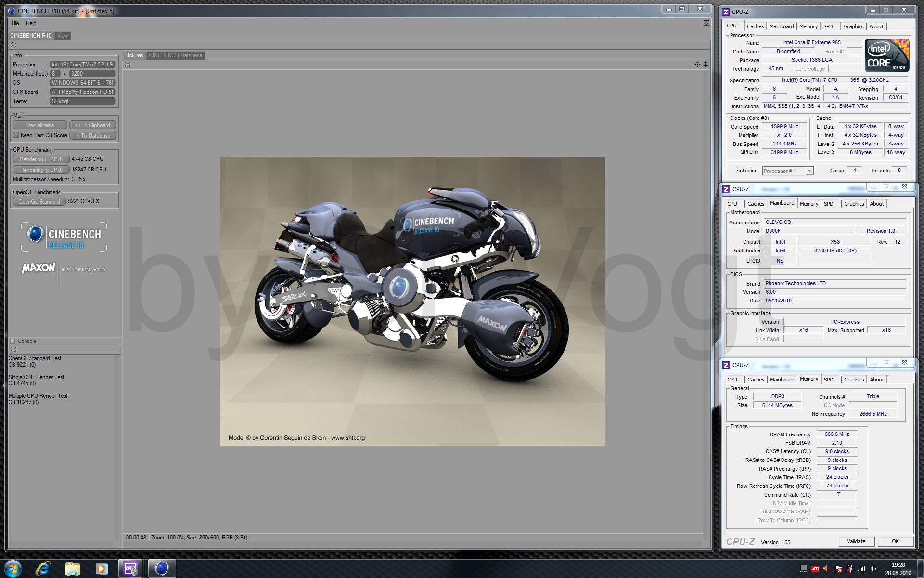924x578 pixels.
Task: Click CPU-Z icon of the Mainboard window title
Action: [x=726, y=189]
